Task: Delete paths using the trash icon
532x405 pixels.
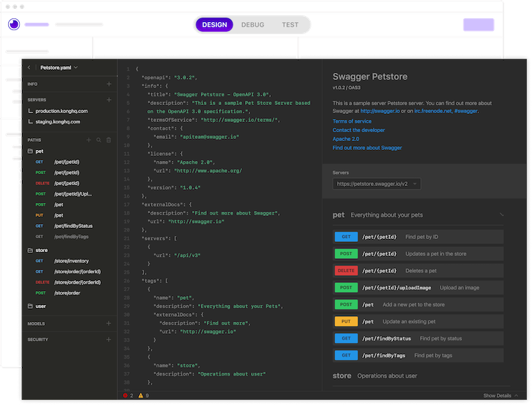Action: (109, 139)
